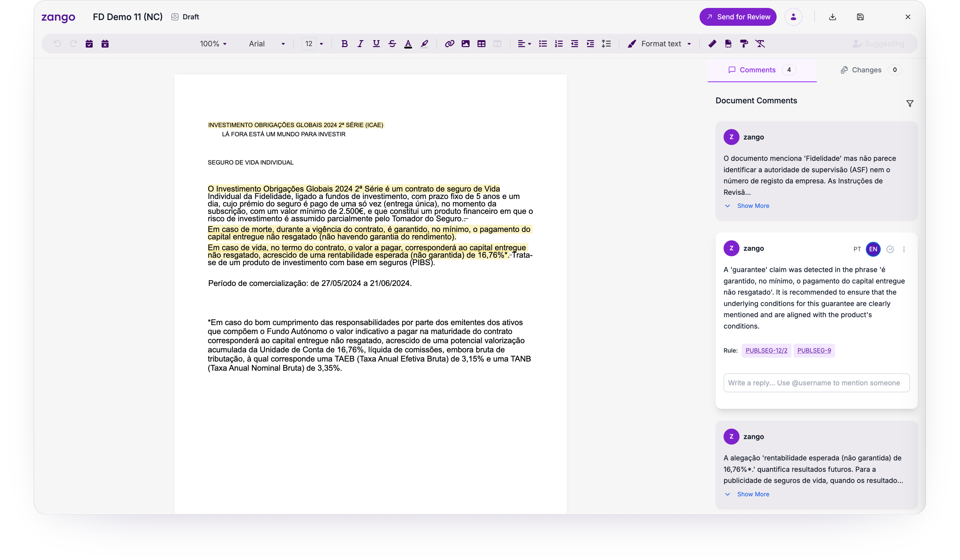Click the greyed column layout icon
Viewport: 960px width, 560px height.
click(x=498, y=44)
